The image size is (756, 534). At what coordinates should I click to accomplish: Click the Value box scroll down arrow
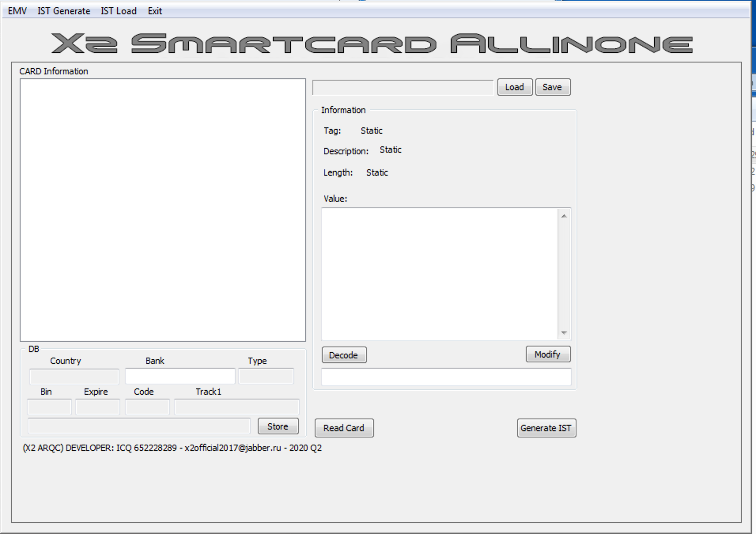click(x=564, y=333)
